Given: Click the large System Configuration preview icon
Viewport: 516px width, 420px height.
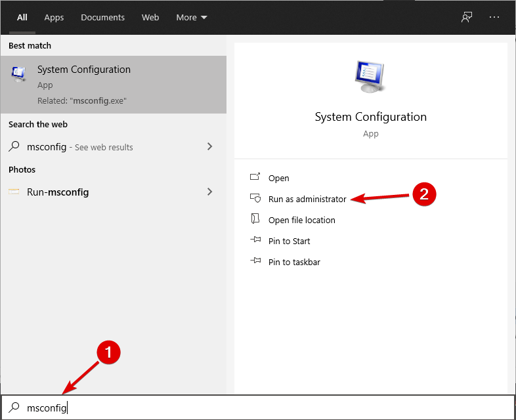Looking at the screenshot, I should (x=370, y=77).
